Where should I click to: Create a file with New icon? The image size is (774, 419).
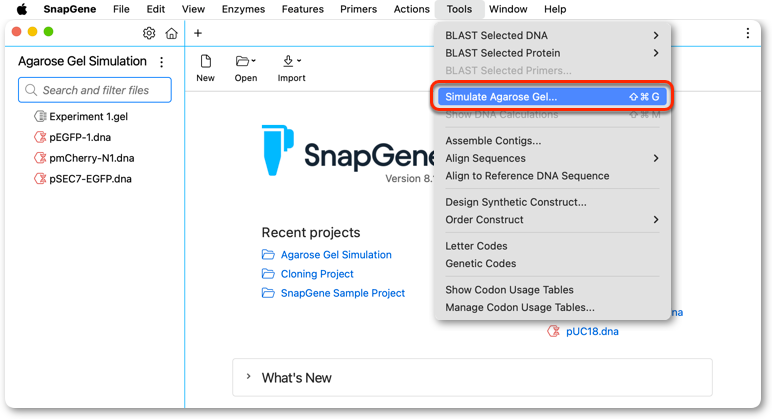point(205,69)
